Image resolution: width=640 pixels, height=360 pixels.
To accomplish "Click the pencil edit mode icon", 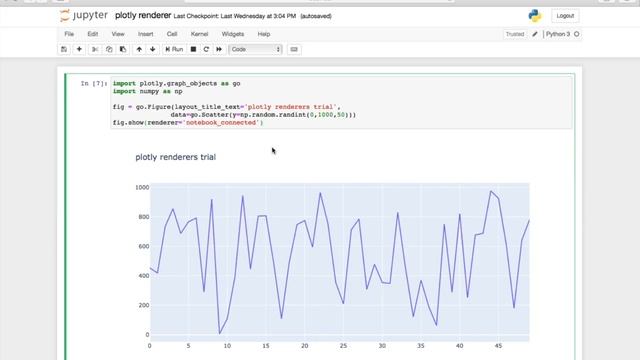I will point(535,34).
